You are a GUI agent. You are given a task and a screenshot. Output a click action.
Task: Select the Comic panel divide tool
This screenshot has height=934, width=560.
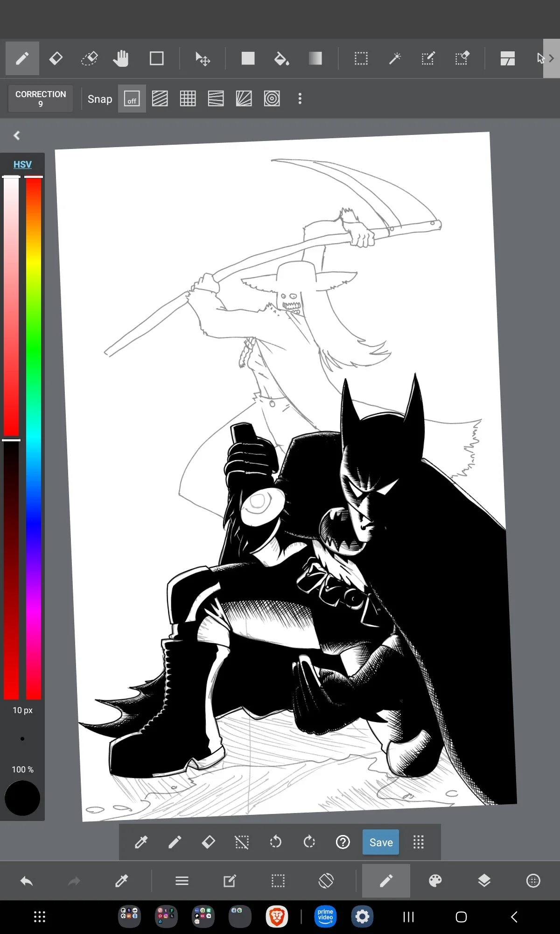[x=507, y=58]
